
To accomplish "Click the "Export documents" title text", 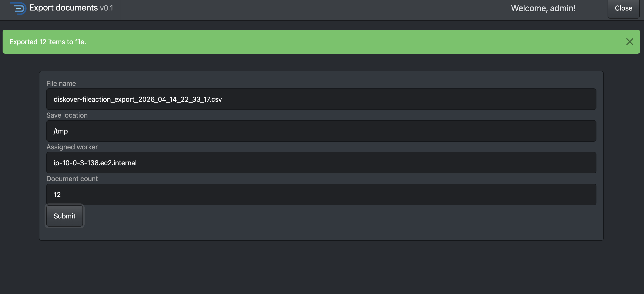I will pyautogui.click(x=63, y=8).
